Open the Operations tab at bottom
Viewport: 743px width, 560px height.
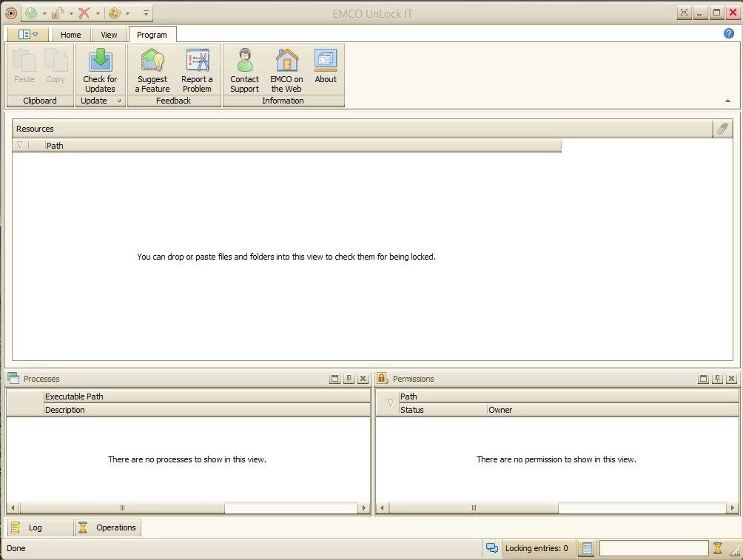(107, 527)
